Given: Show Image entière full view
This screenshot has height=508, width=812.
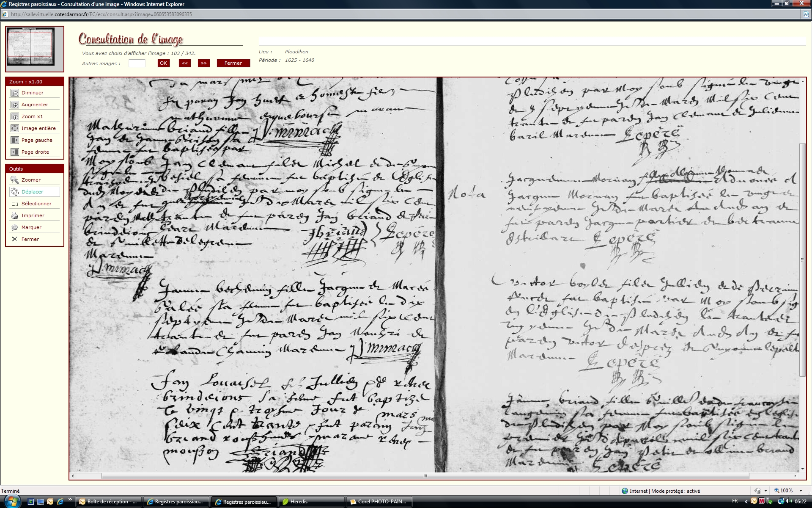Looking at the screenshot, I should pos(15,128).
